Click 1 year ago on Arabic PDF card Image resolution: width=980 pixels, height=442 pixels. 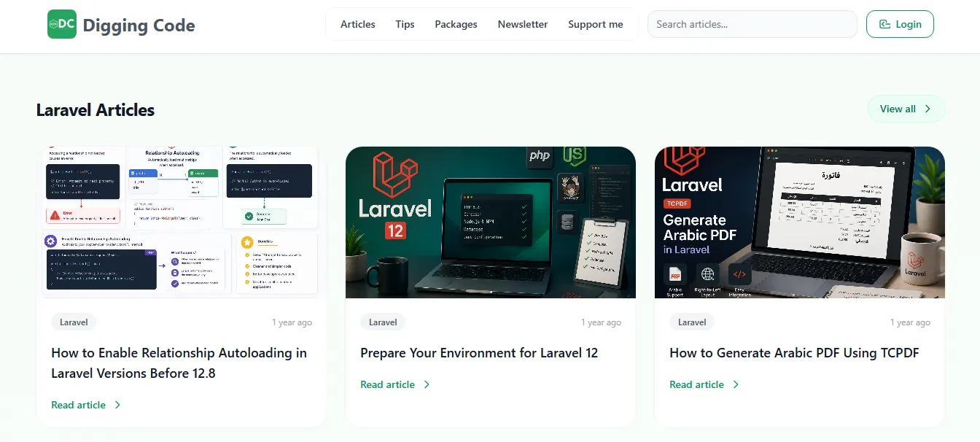(910, 322)
